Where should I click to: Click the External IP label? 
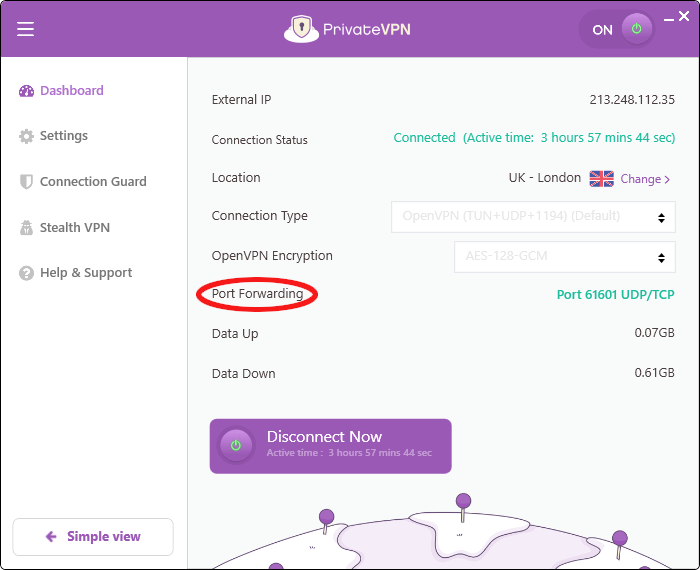(x=242, y=100)
